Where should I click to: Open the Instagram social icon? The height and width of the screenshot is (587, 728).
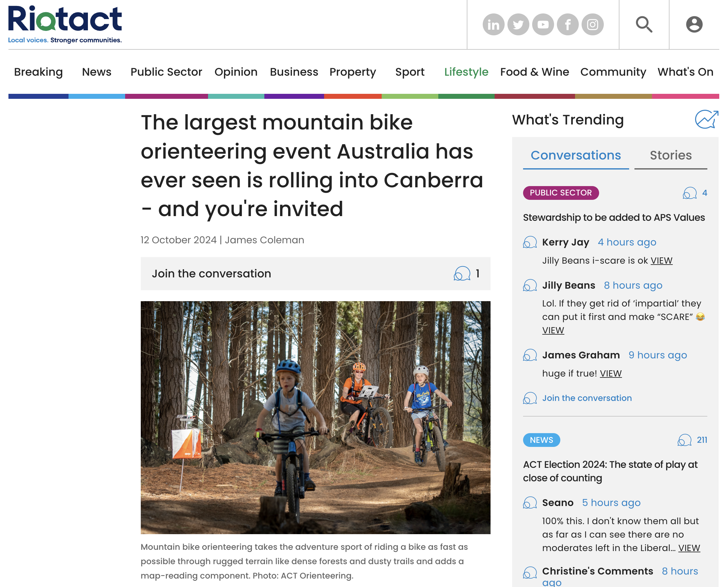click(592, 24)
